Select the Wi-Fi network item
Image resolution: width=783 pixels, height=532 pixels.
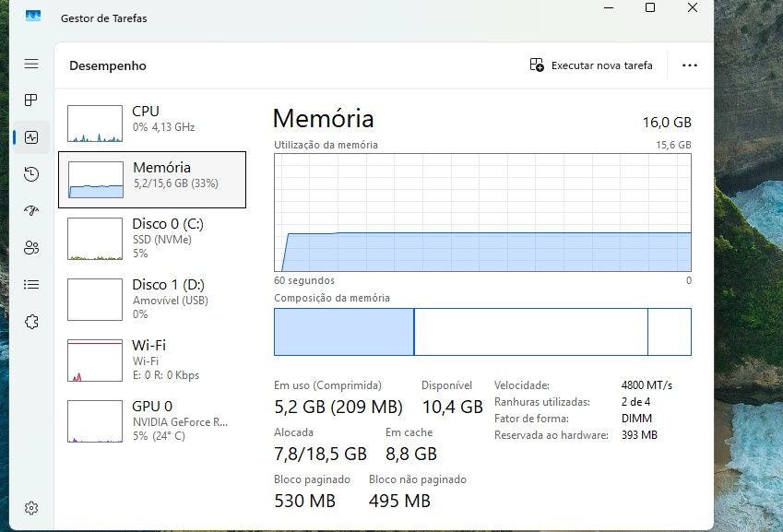[x=152, y=360]
